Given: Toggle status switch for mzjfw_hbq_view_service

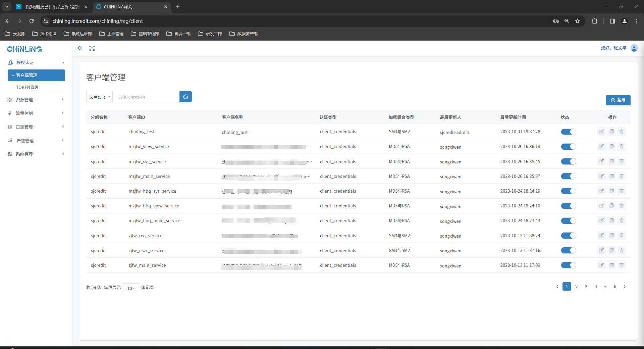Looking at the screenshot, I should pos(569,206).
